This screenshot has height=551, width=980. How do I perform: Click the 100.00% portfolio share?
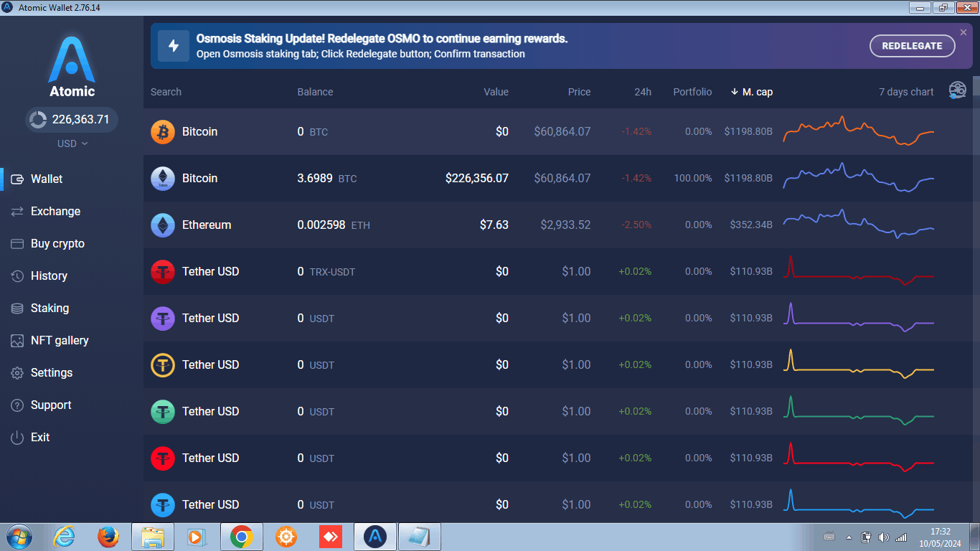pos(693,179)
